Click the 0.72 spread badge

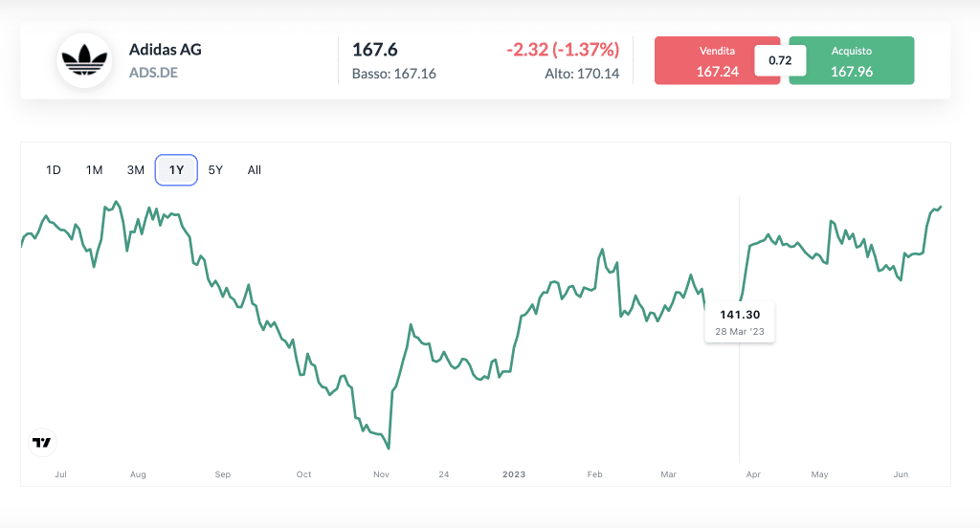780,60
